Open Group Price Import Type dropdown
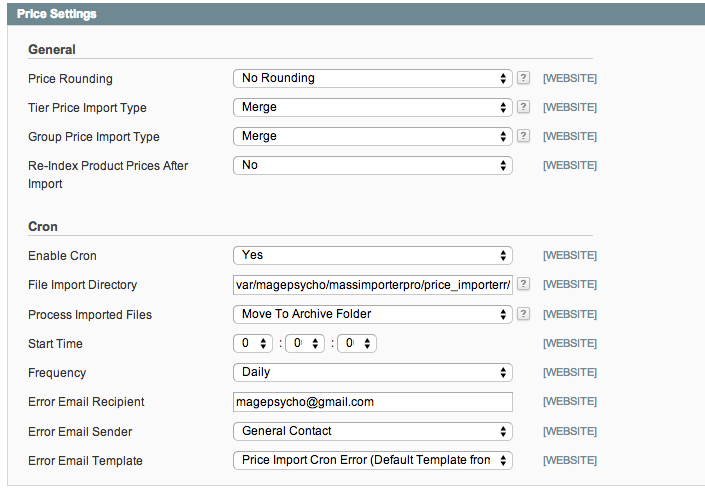The image size is (705, 493). pos(372,136)
